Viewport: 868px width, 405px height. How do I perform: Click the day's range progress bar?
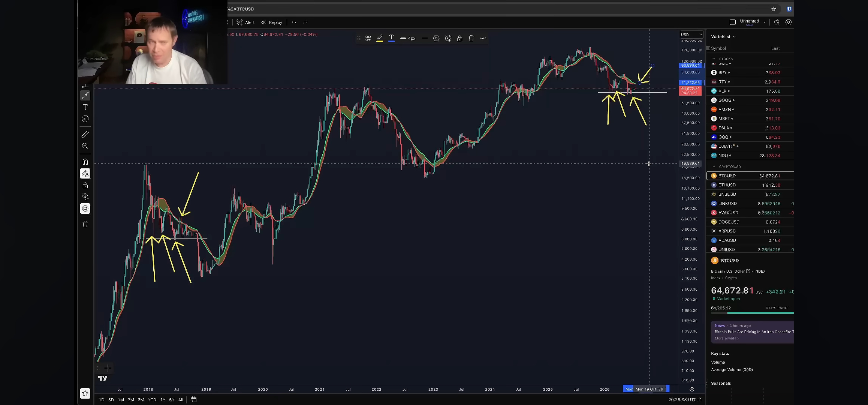pos(753,313)
